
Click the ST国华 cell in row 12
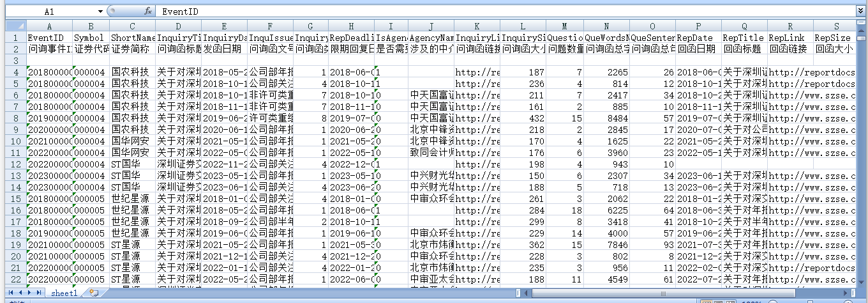tap(132, 164)
